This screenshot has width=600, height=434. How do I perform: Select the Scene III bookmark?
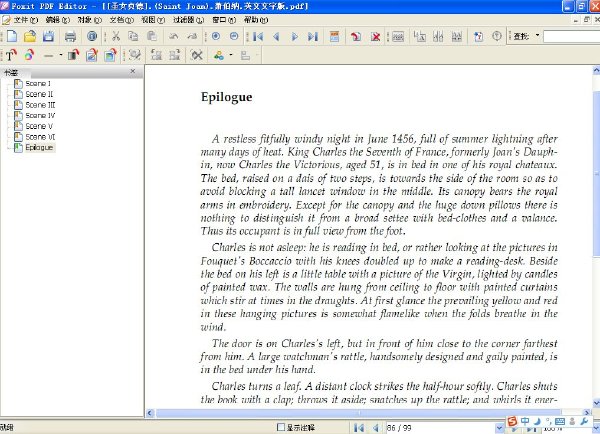coord(40,105)
